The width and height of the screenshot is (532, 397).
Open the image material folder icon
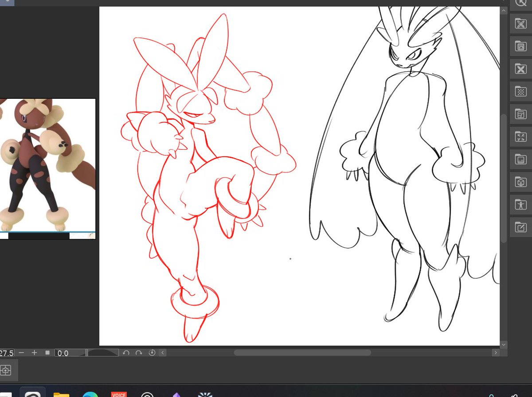(x=520, y=160)
